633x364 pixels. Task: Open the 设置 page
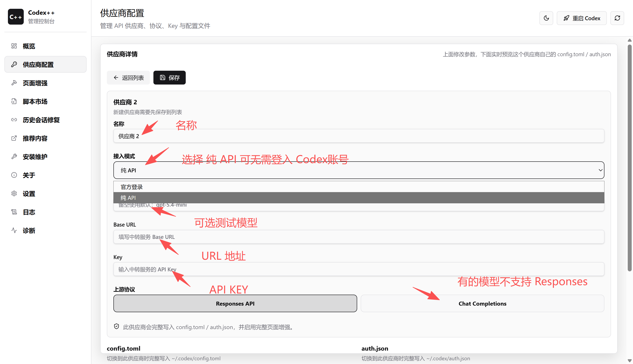45,193
